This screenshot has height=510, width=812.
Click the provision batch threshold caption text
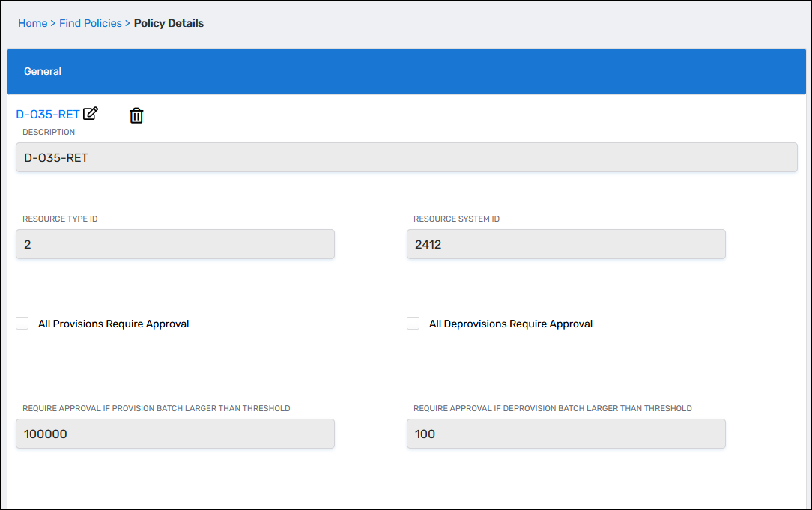tap(156, 409)
